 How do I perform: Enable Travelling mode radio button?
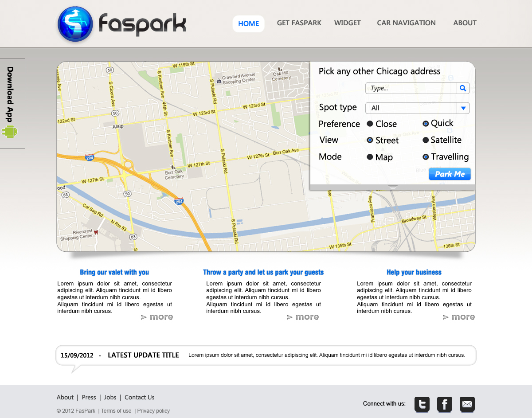(427, 156)
